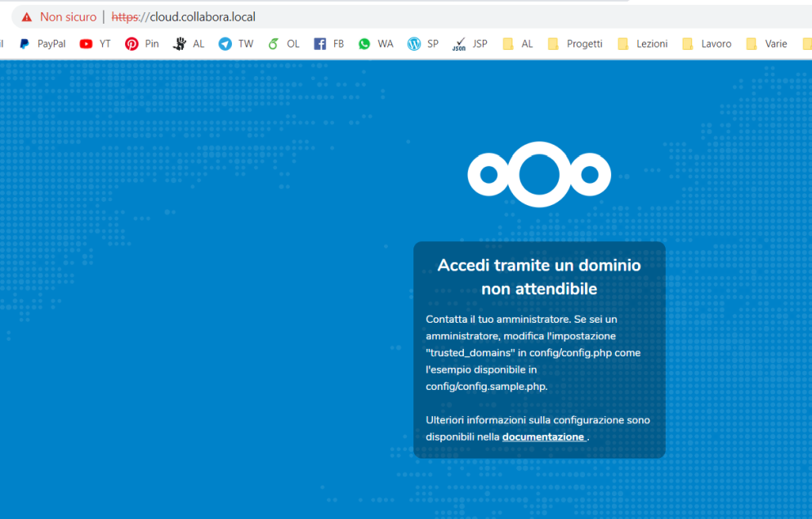Screen dimensions: 812x519
Task: Open the Facebook FB bookmark
Action: pyautogui.click(x=329, y=44)
